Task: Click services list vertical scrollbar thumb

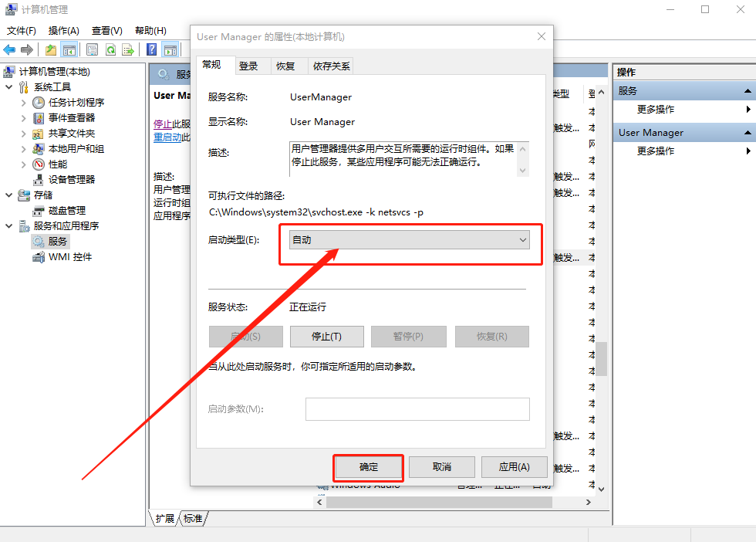Action: tap(601, 358)
